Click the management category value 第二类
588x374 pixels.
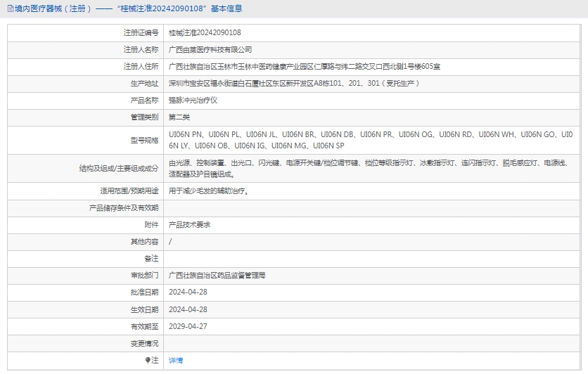coord(179,117)
